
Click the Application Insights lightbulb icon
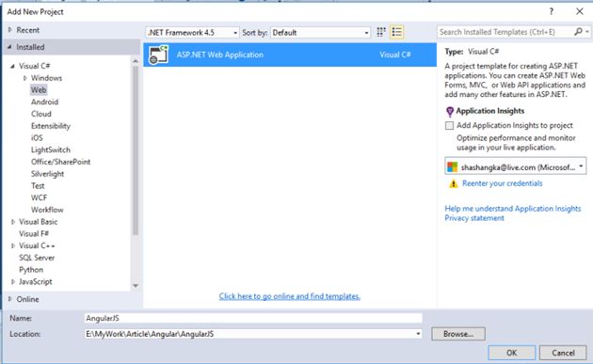point(450,112)
